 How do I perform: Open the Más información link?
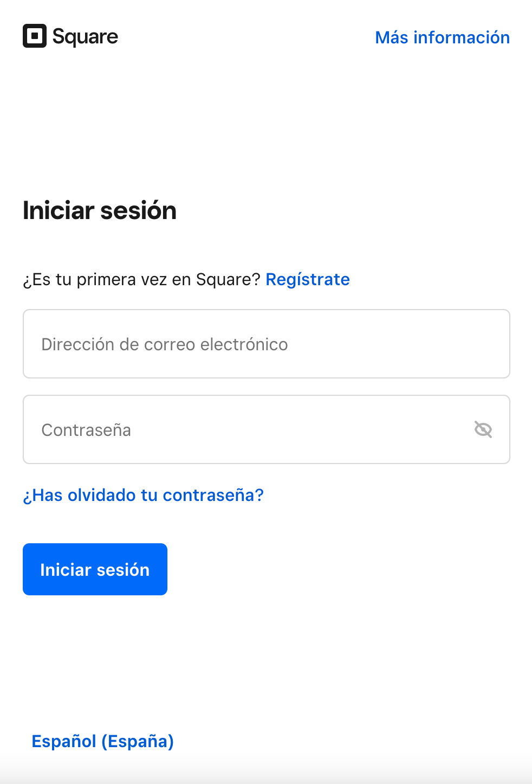tap(443, 37)
